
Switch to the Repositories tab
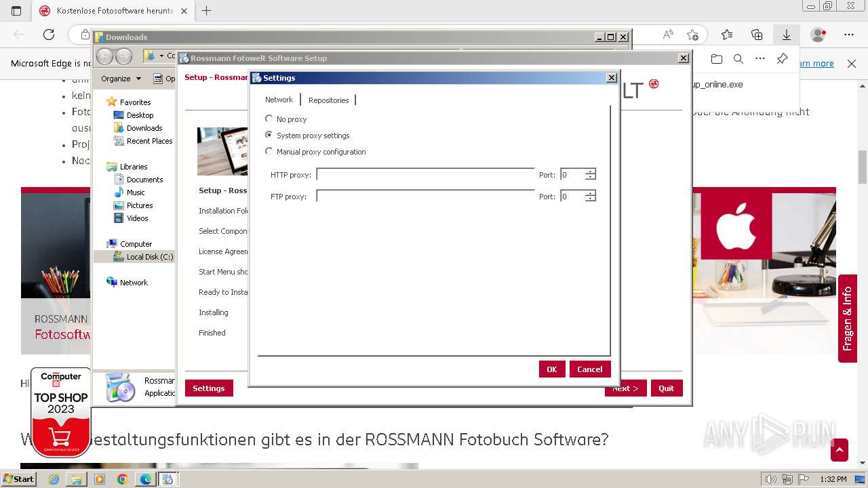pos(328,100)
